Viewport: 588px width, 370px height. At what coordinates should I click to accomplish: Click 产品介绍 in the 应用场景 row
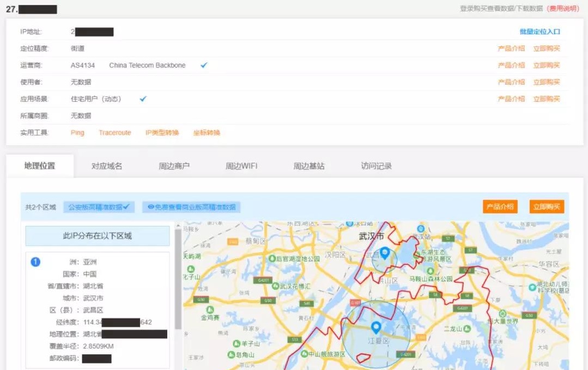point(511,99)
